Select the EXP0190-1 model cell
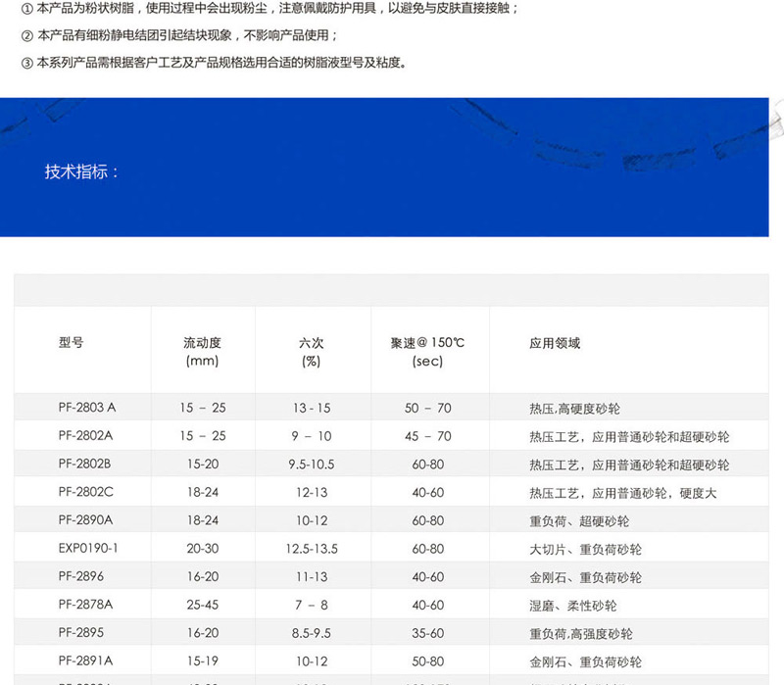The height and width of the screenshot is (685, 784). click(88, 549)
